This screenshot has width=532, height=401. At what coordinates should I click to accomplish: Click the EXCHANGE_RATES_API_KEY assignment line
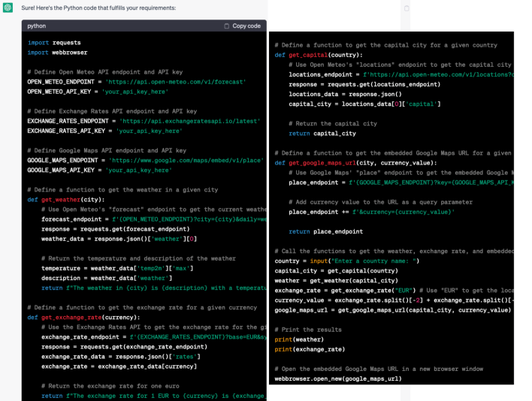(105, 131)
